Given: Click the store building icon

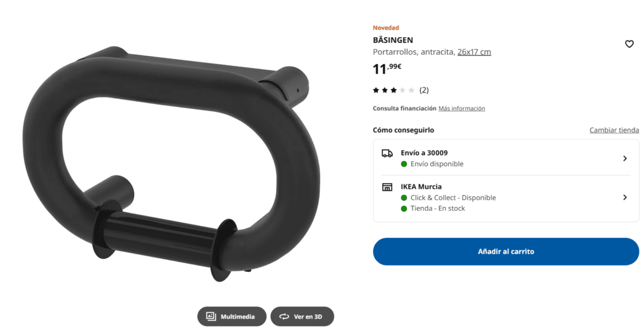Looking at the screenshot, I should (387, 187).
